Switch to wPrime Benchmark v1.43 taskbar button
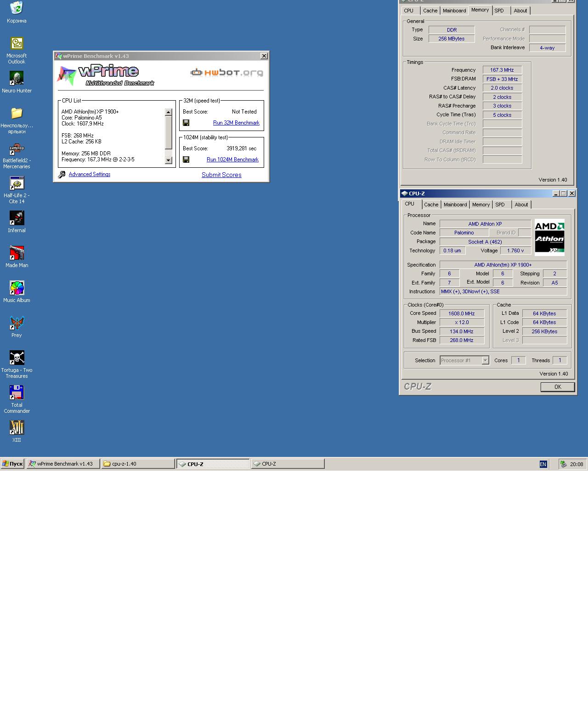Viewport: 588px width, 706px height. click(63, 464)
